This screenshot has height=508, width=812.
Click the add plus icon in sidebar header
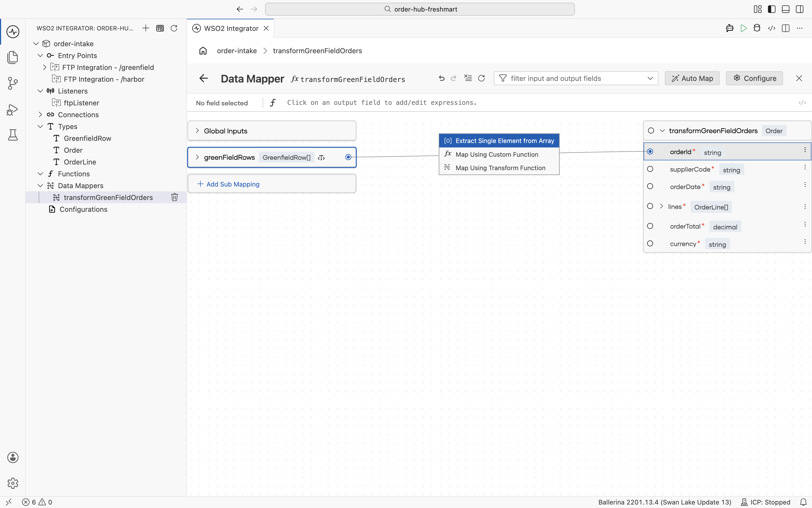(x=146, y=28)
